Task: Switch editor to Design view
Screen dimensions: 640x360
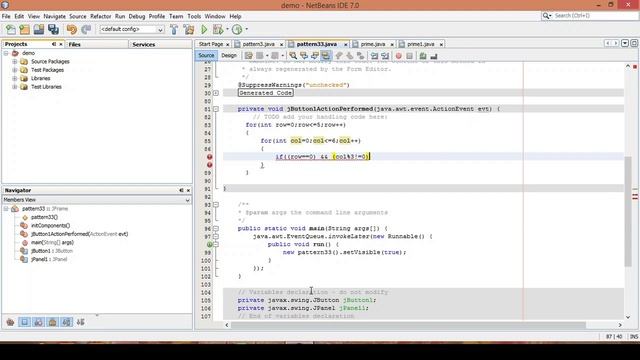Action: pyautogui.click(x=229, y=56)
